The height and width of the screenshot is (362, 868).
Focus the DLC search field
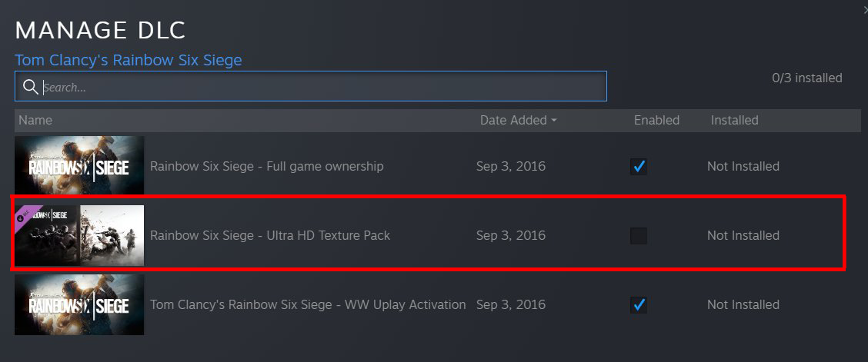tap(323, 87)
